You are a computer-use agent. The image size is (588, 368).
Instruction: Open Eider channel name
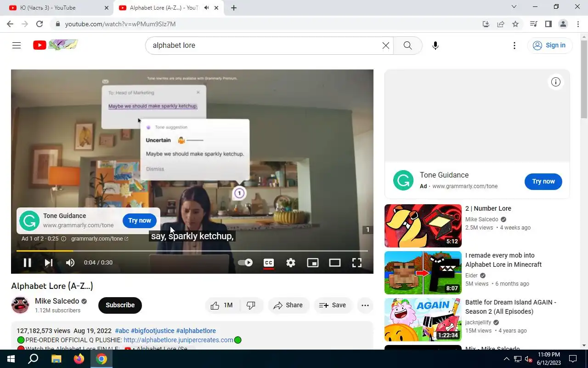471,276
